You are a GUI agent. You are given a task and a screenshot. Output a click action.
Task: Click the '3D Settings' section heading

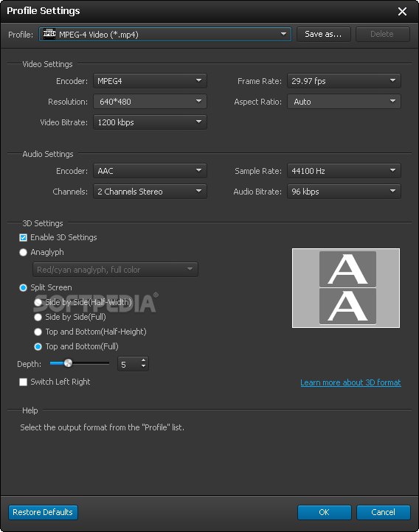coord(43,223)
